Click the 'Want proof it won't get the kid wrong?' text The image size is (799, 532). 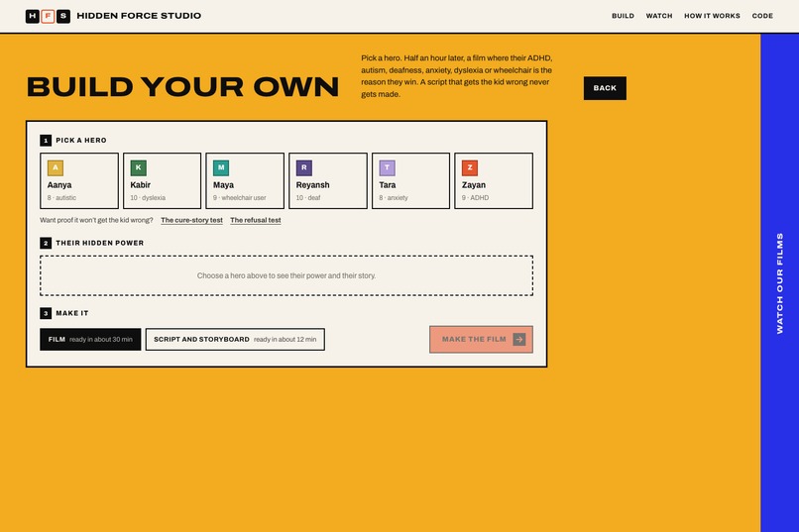(96, 220)
